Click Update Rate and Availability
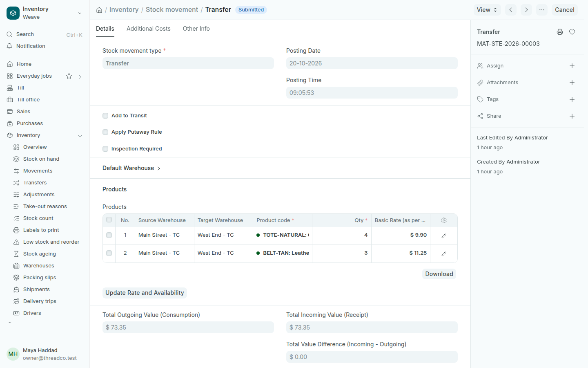This screenshot has width=588, height=368. pyautogui.click(x=145, y=293)
